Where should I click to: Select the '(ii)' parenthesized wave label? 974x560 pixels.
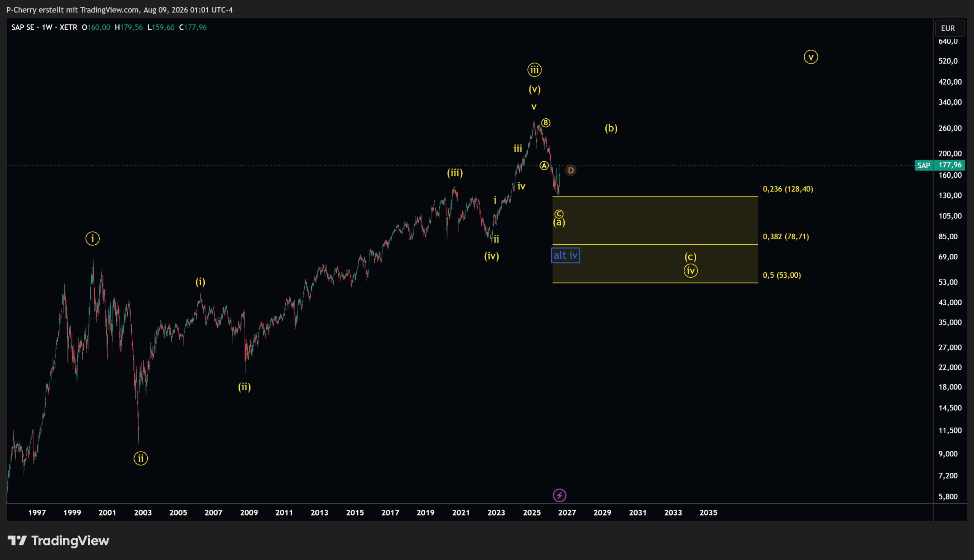245,387
